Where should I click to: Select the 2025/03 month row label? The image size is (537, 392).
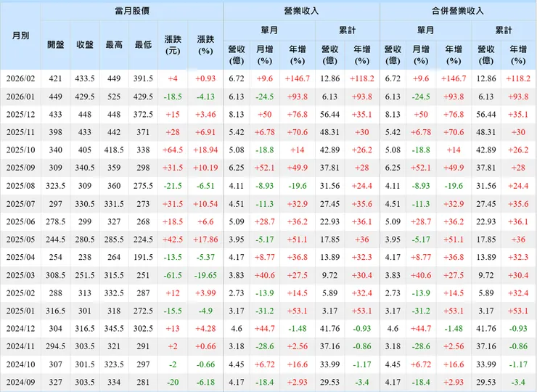tap(20, 275)
